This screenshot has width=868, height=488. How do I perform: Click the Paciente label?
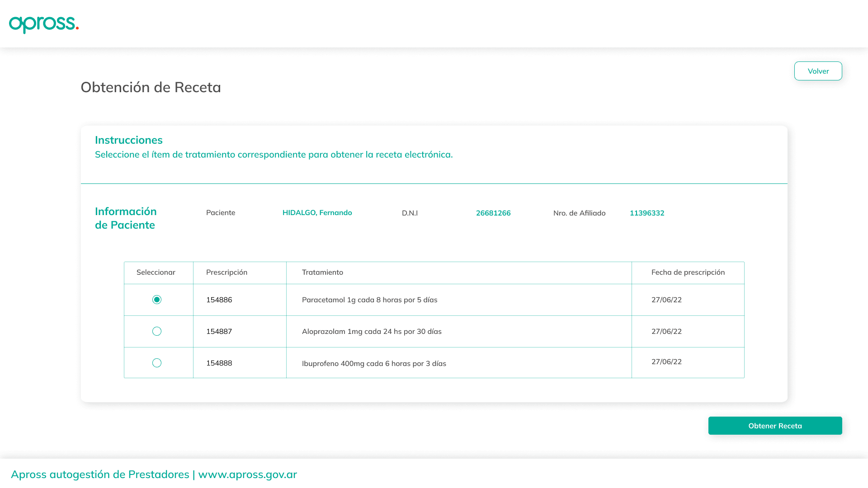tap(221, 212)
